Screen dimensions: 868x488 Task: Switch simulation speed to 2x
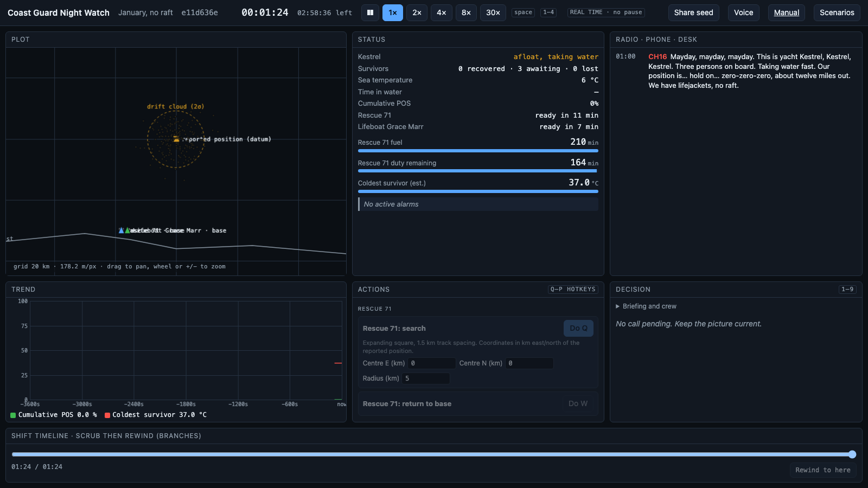pos(417,12)
